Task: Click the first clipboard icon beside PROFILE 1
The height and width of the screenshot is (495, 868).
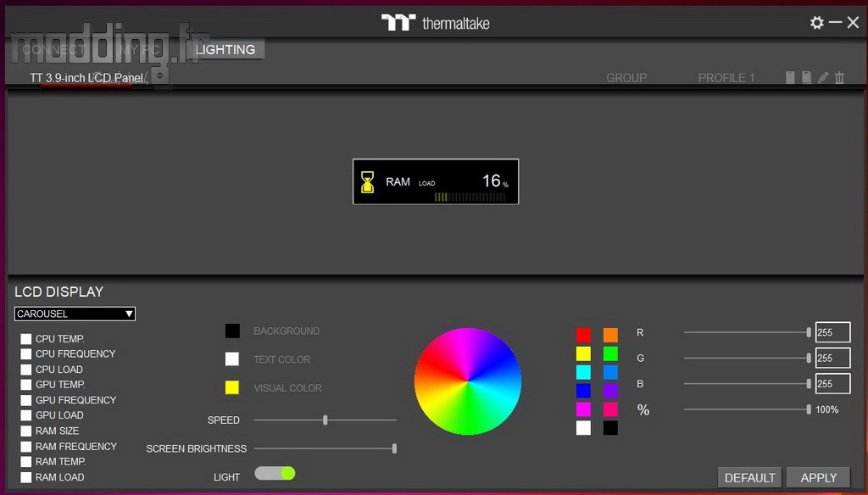Action: pos(790,77)
